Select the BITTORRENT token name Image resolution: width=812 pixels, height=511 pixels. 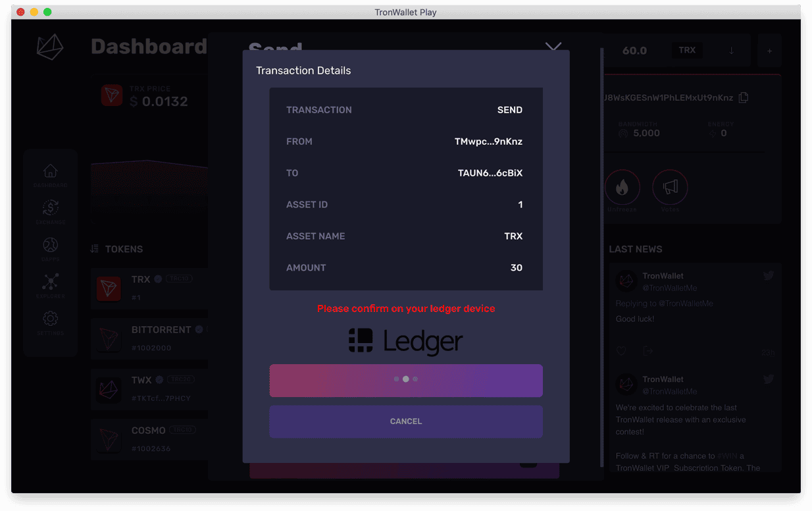click(x=161, y=330)
